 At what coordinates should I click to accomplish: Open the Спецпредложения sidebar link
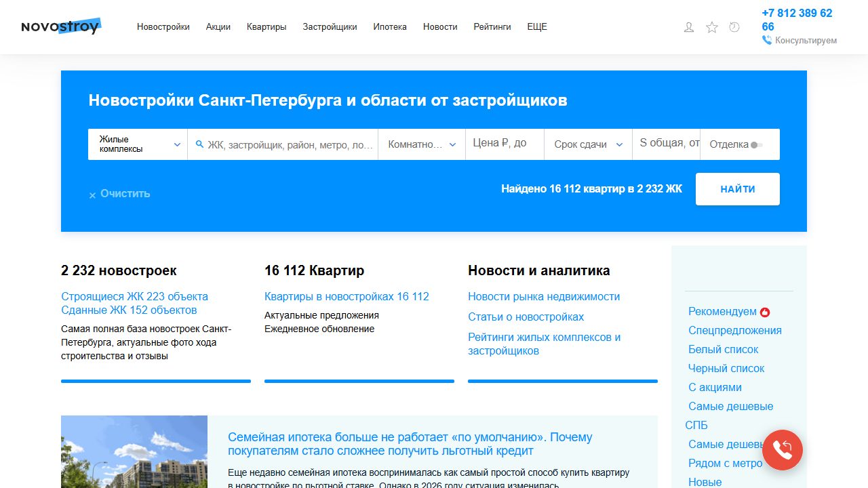click(735, 331)
